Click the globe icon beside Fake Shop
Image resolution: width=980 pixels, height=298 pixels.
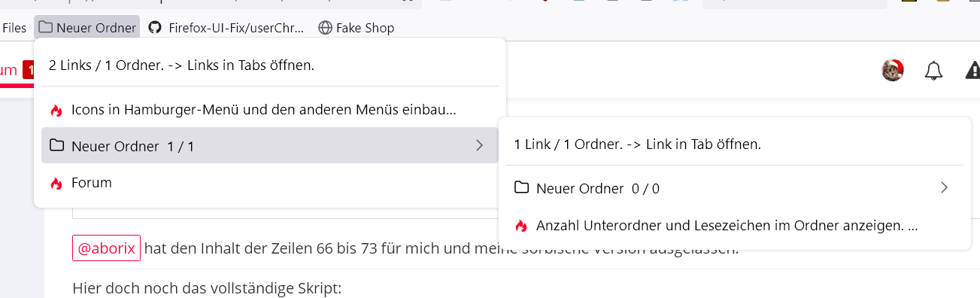click(325, 28)
